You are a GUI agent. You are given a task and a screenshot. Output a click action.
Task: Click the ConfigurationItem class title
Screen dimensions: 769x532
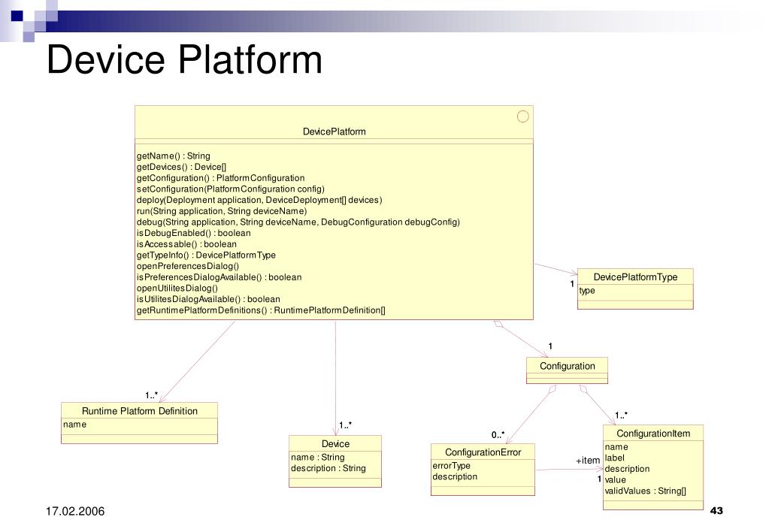[652, 434]
